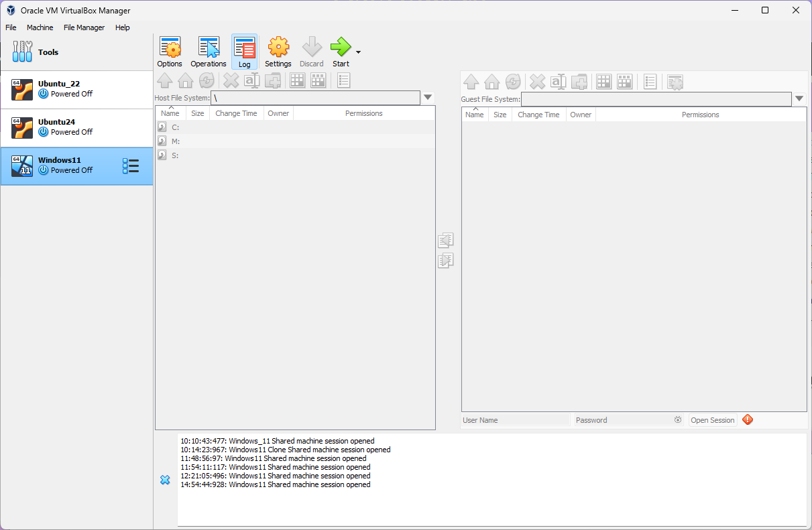Viewport: 812px width, 530px height.
Task: Sort guest pane by Permissions column
Action: point(701,115)
